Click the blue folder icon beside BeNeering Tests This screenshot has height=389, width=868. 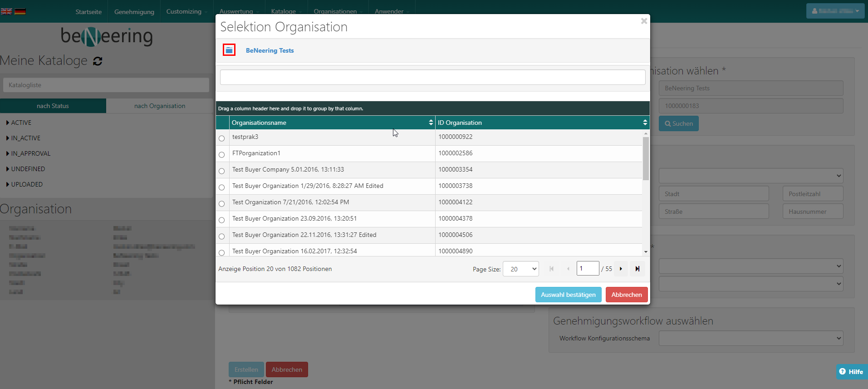[229, 50]
